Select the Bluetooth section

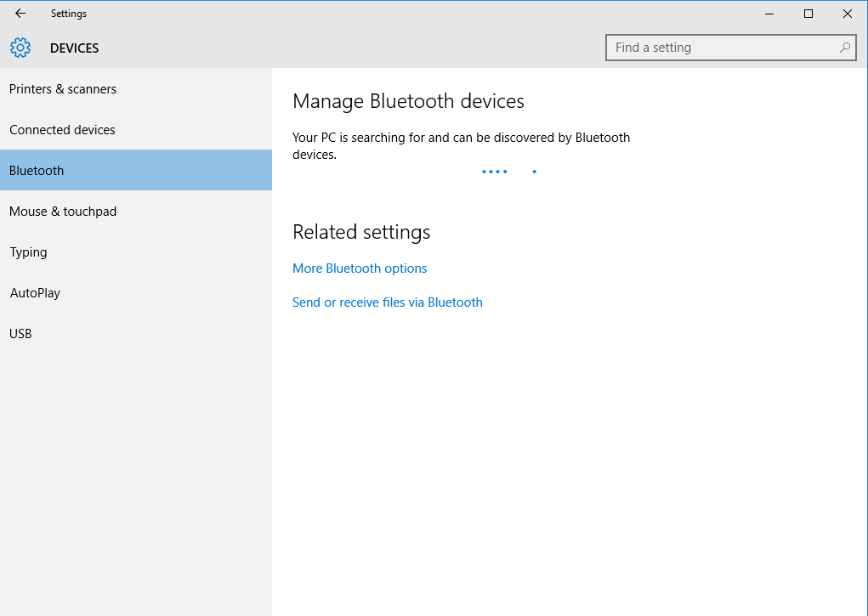click(x=136, y=170)
